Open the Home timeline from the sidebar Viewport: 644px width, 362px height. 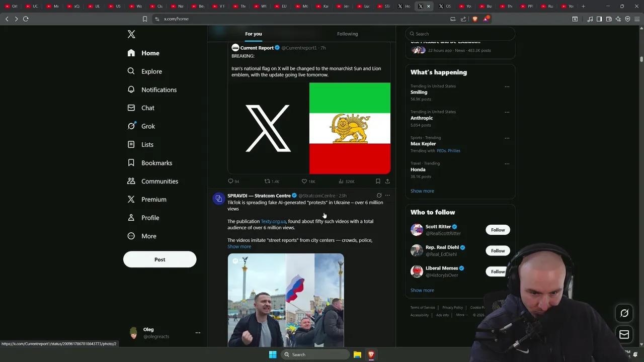click(143, 53)
